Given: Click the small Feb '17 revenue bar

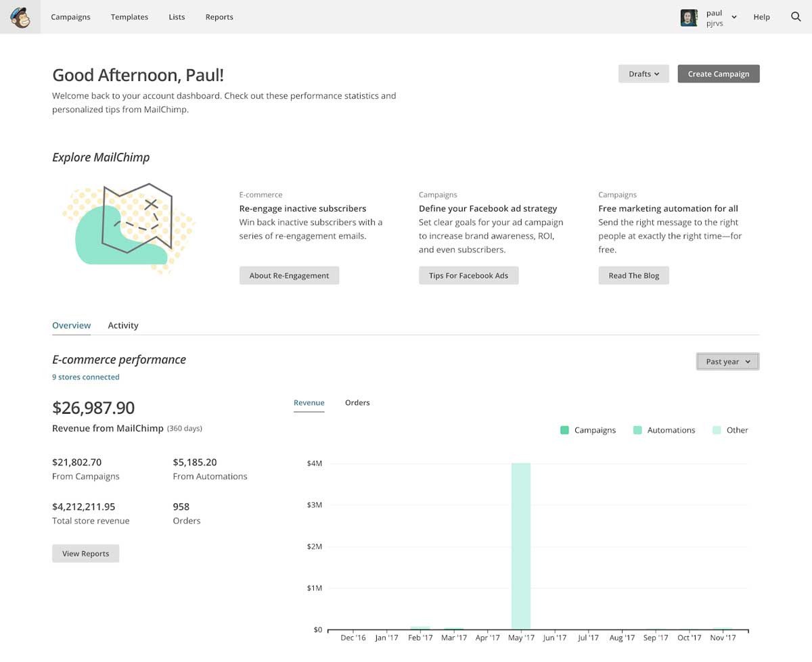Looking at the screenshot, I should (420, 628).
